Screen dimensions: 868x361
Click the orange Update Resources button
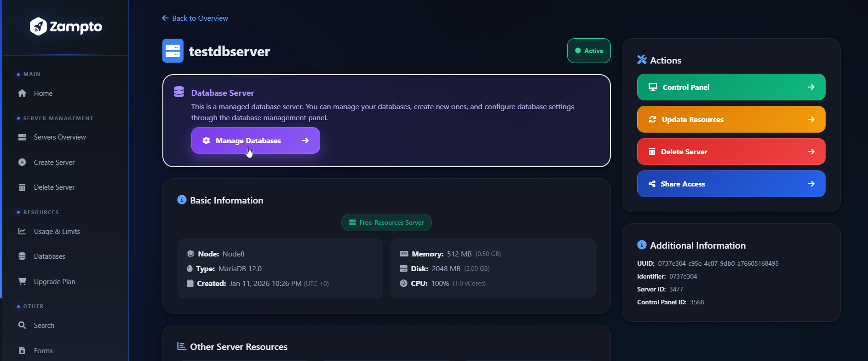[x=731, y=119]
